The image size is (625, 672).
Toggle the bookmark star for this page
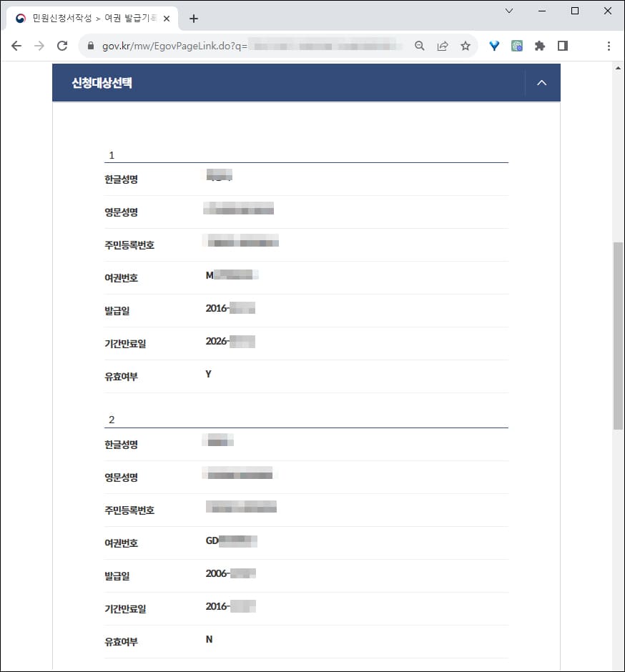click(x=466, y=45)
